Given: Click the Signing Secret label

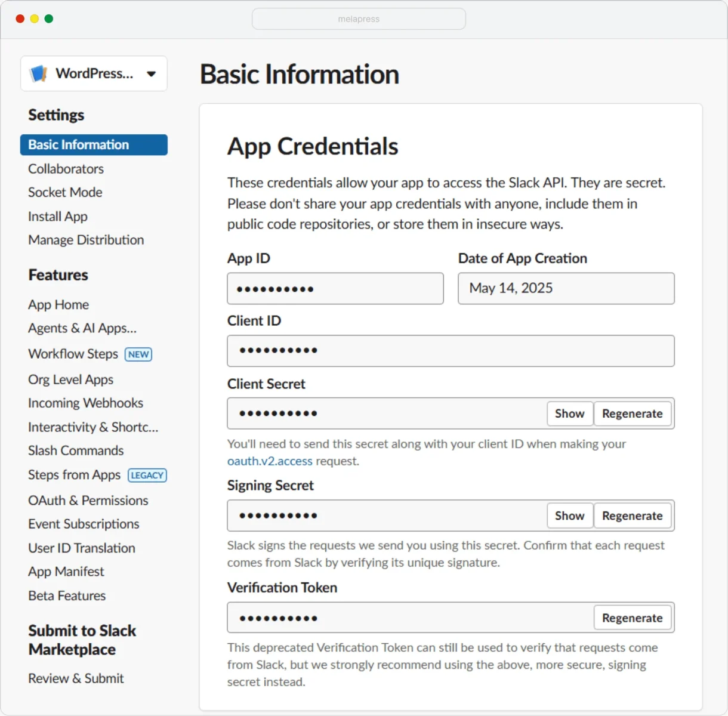Looking at the screenshot, I should tap(270, 486).
